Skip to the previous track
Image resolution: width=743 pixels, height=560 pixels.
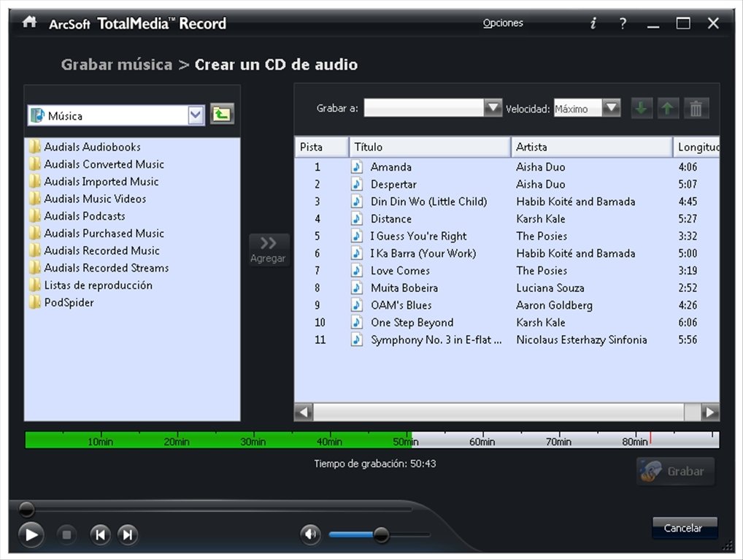pyautogui.click(x=101, y=535)
